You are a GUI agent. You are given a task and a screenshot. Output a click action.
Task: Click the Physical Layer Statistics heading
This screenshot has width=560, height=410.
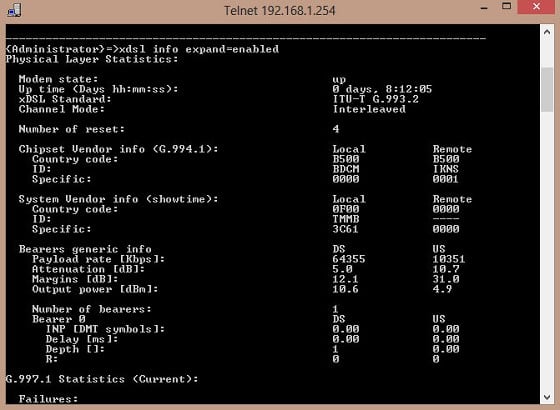(92, 59)
